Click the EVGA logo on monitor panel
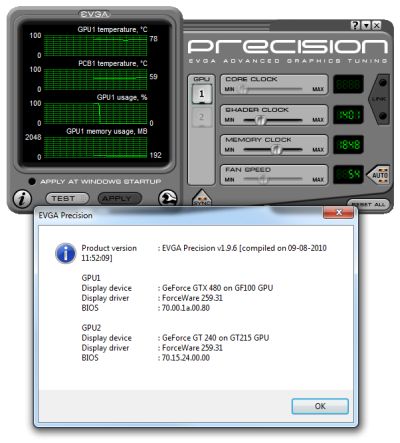The height and width of the screenshot is (443, 400). pos(95,14)
